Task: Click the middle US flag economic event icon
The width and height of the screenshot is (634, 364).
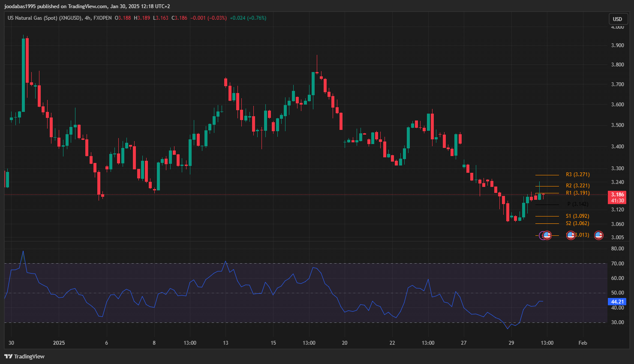Action: point(571,235)
